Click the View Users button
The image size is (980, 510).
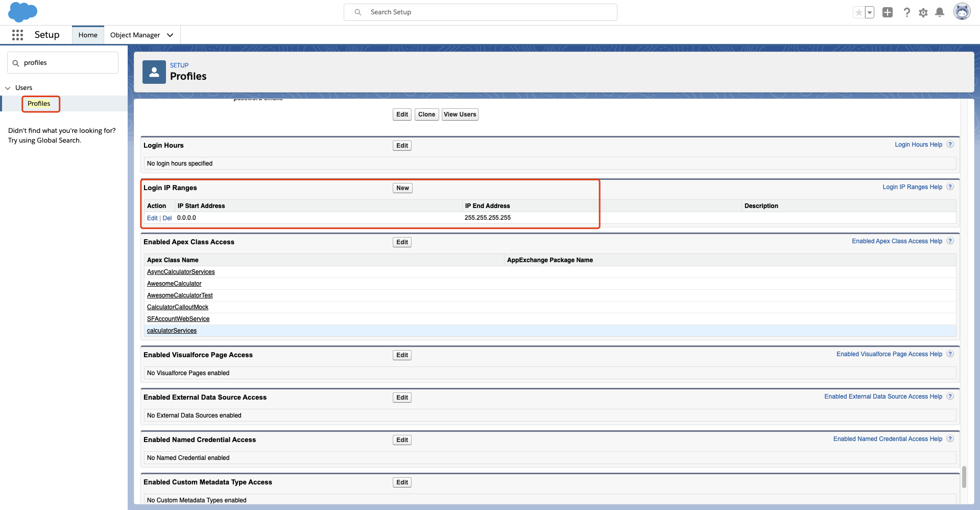point(459,114)
